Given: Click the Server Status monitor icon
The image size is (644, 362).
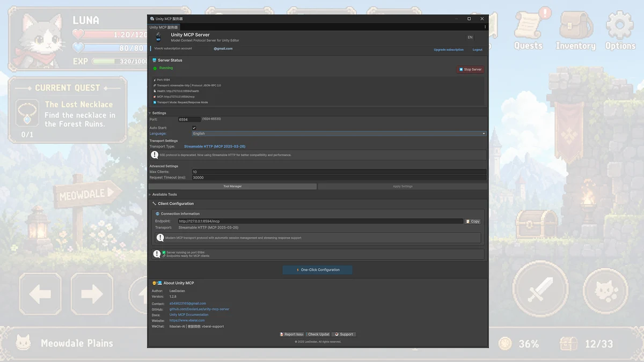Looking at the screenshot, I should [155, 61].
